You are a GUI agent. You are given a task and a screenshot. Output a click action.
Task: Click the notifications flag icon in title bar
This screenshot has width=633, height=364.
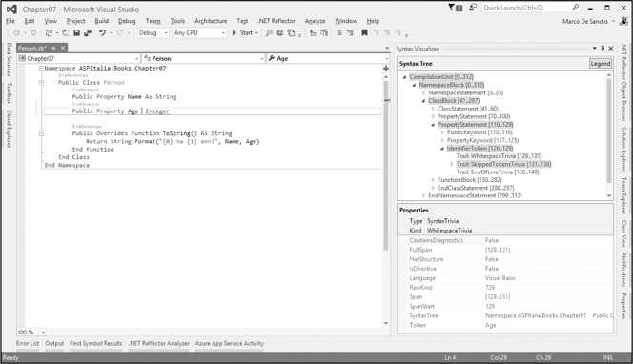tap(455, 8)
